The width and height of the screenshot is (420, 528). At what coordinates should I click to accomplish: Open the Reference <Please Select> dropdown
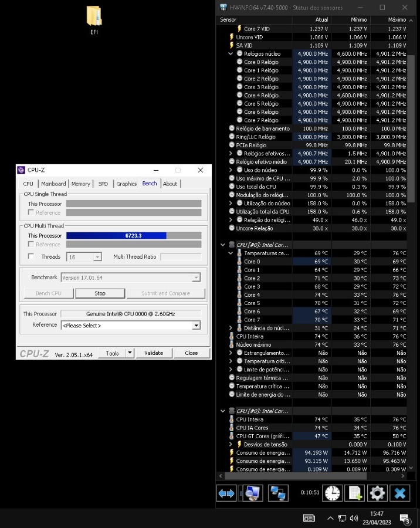pyautogui.click(x=196, y=325)
